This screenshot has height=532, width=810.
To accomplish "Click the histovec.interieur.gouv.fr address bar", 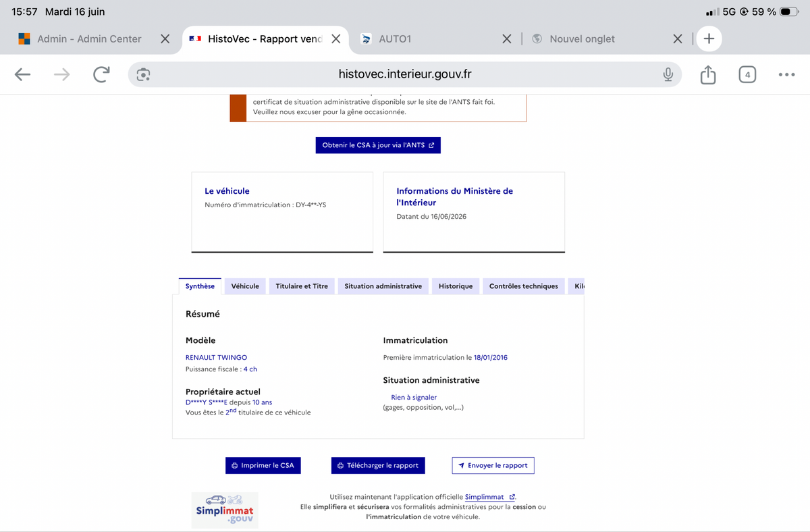I will point(405,74).
